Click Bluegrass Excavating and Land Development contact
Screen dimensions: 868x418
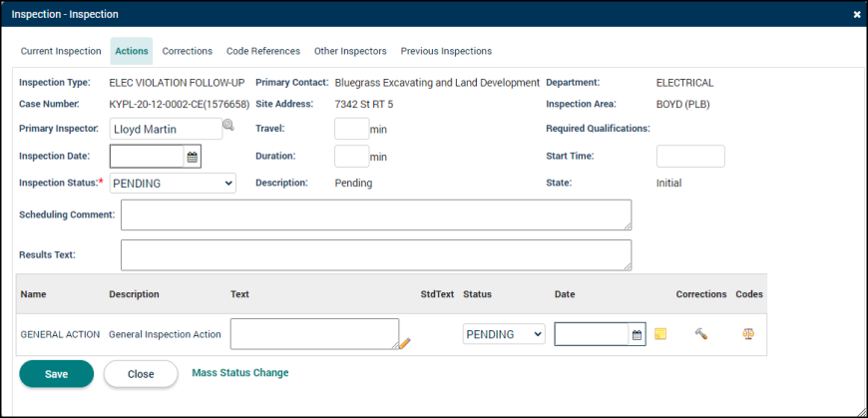(437, 83)
